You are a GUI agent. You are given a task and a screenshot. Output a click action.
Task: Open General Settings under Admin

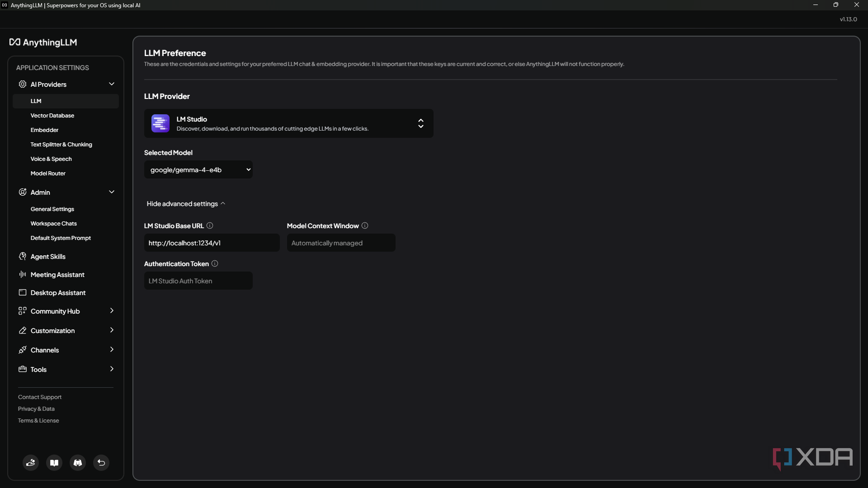click(52, 209)
